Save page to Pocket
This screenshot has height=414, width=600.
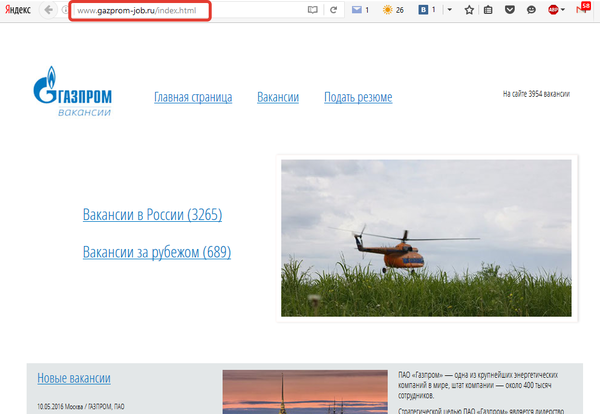[509, 10]
